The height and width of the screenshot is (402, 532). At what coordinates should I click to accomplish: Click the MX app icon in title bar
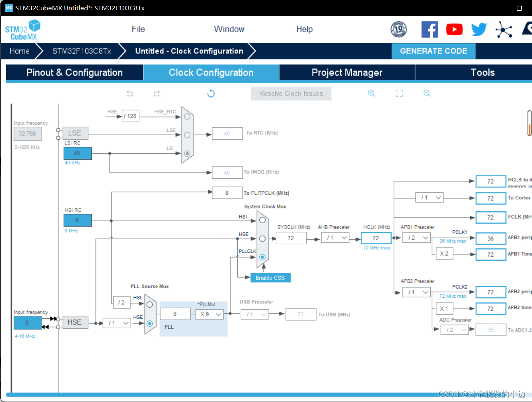[x=9, y=8]
